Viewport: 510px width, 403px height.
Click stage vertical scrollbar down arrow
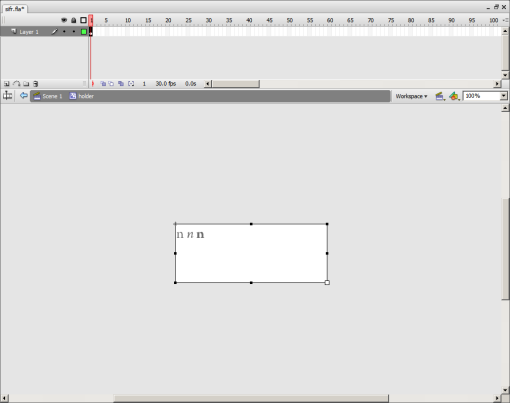click(505, 390)
